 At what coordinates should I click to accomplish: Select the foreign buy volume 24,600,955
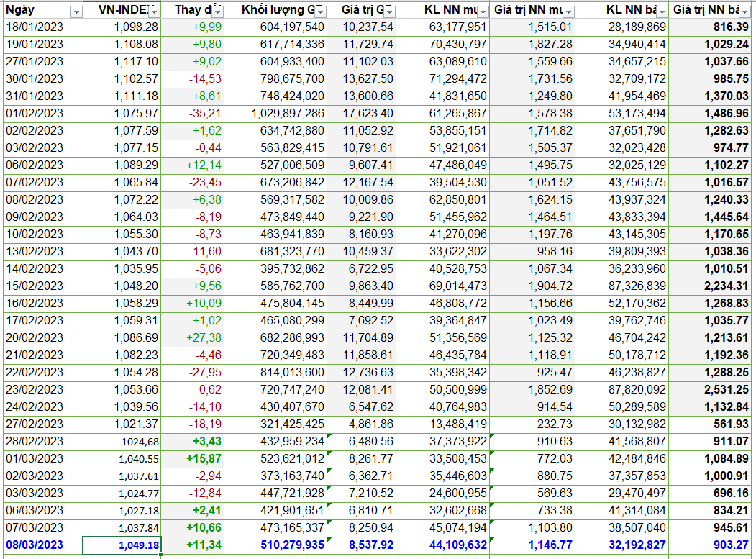tap(442, 493)
